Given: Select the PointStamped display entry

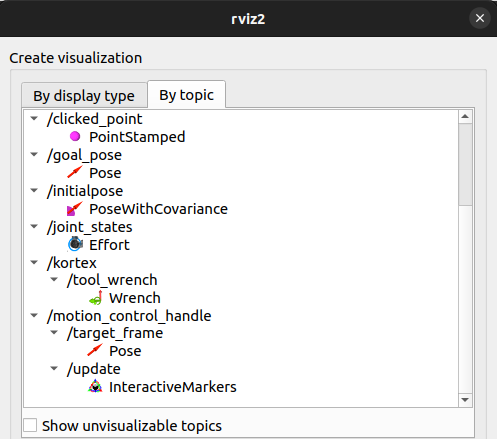Looking at the screenshot, I should pyautogui.click(x=137, y=137).
